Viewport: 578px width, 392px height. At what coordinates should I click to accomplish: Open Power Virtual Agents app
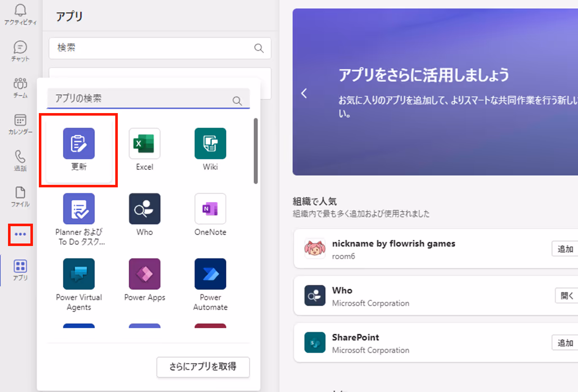tap(79, 274)
